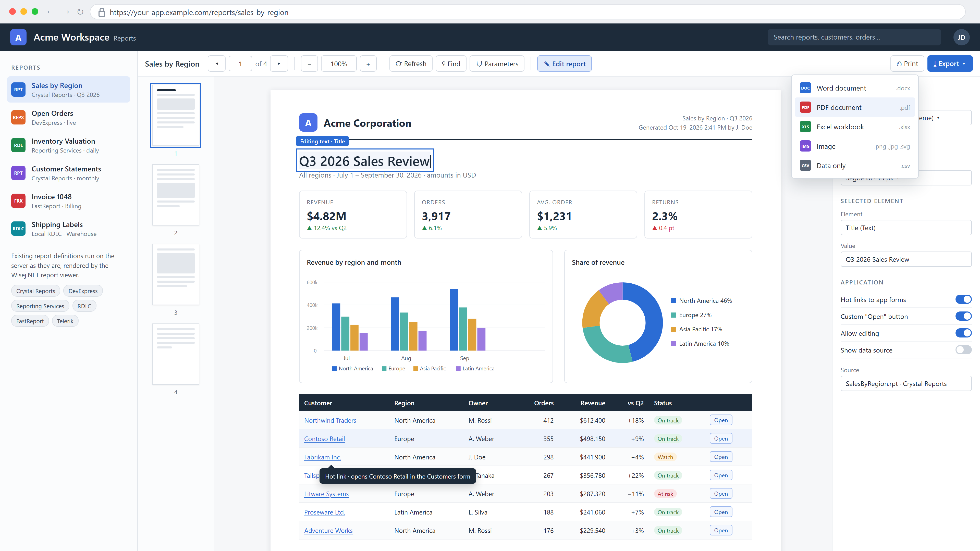Zoom in with the plus button
Image resolution: width=980 pixels, height=551 pixels.
coord(368,64)
